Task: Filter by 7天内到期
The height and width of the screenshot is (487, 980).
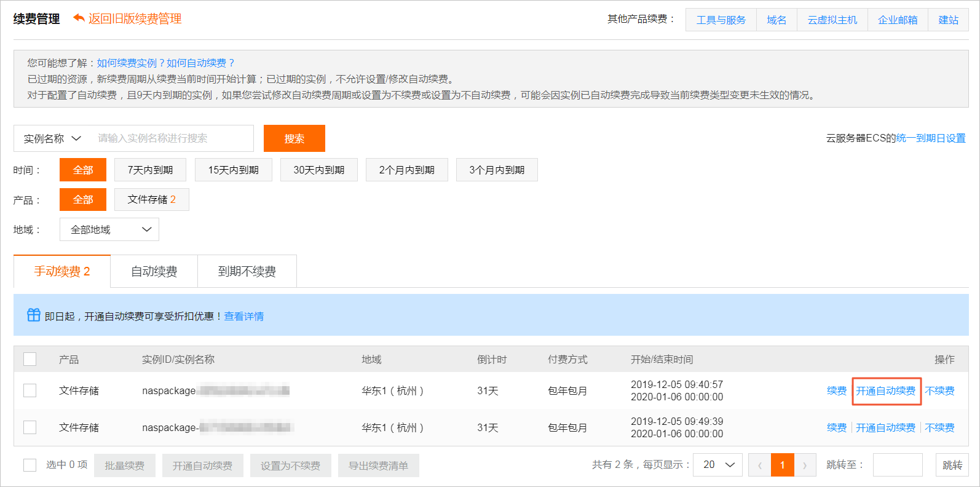Action: [x=151, y=170]
